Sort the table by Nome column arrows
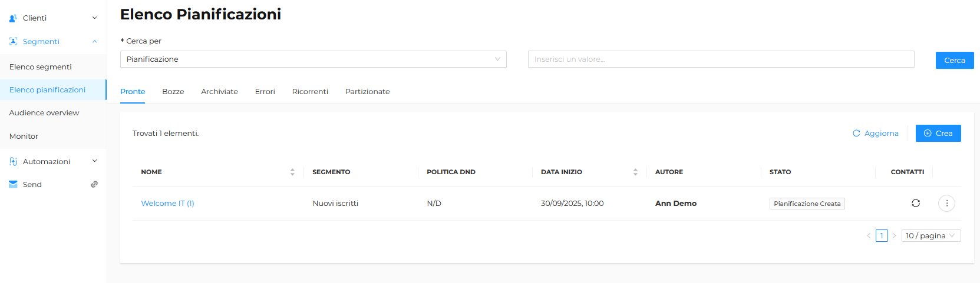 tap(292, 172)
